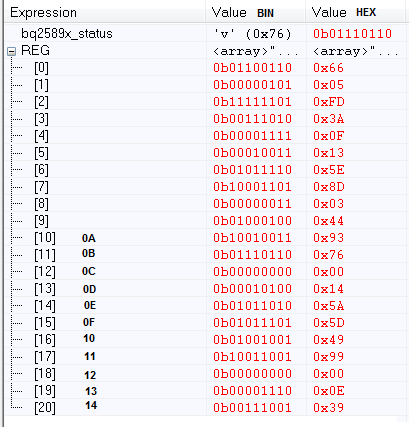Click the 'v' (0x76) status value

pos(253,34)
